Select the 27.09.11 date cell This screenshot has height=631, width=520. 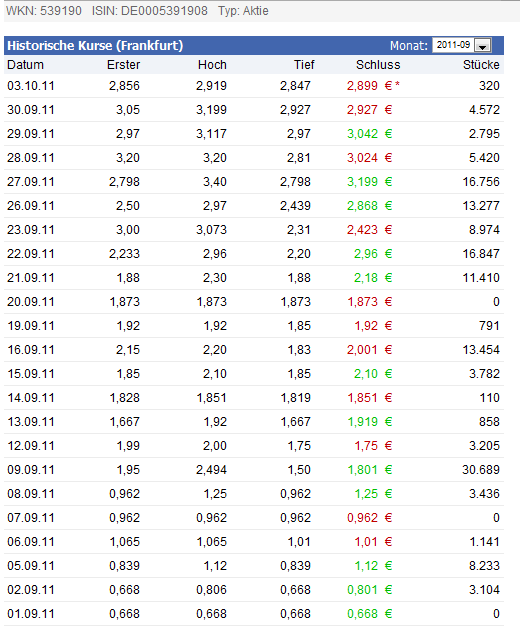[x=31, y=182]
